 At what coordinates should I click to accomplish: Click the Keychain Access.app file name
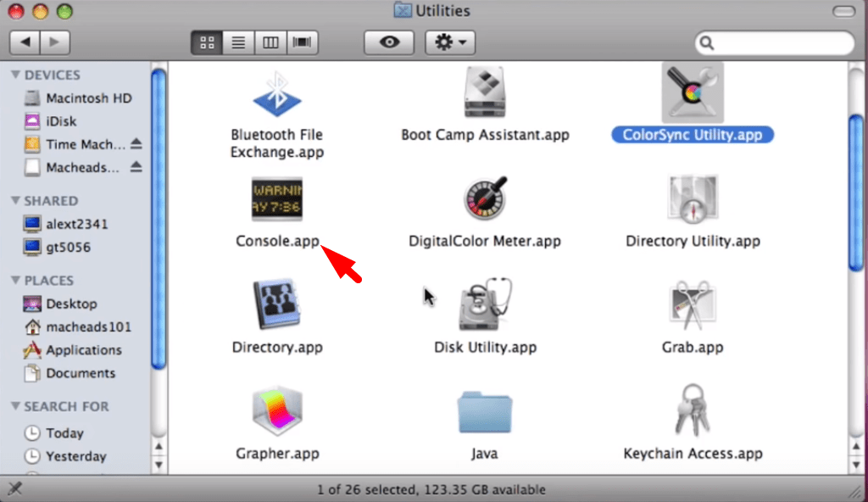click(693, 453)
